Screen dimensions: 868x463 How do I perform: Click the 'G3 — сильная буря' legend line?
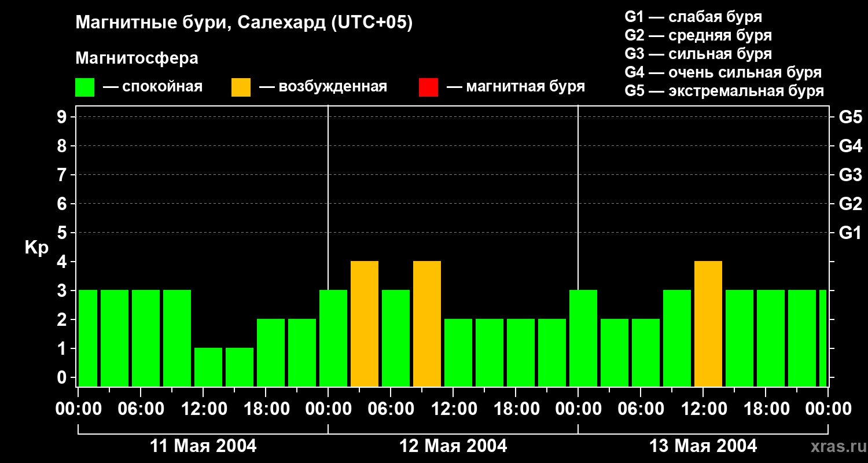click(x=698, y=54)
